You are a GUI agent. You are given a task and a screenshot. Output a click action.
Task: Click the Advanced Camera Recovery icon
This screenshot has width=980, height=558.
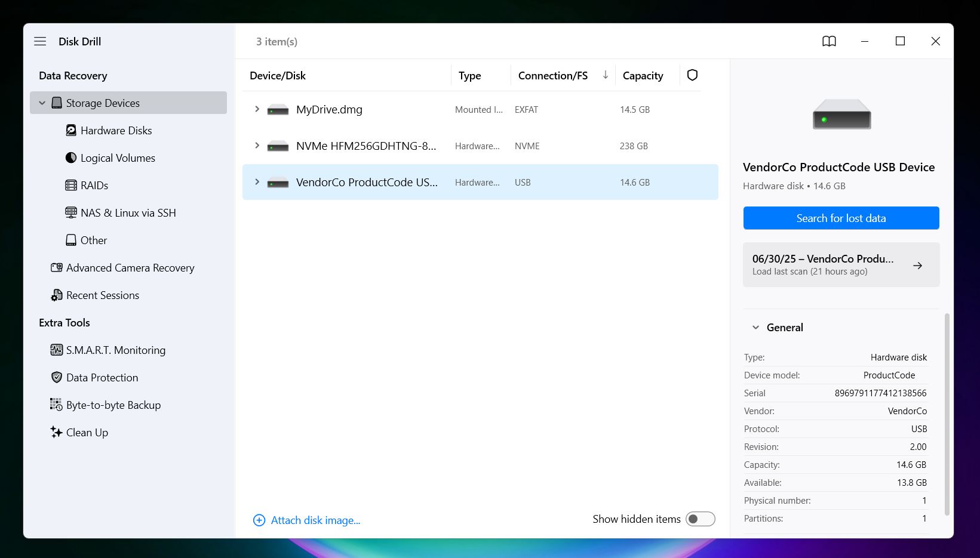click(57, 267)
